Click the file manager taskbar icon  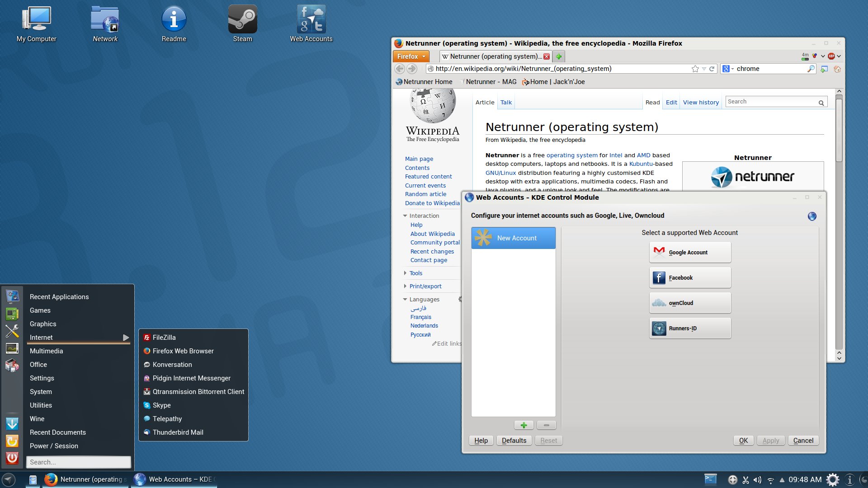(x=33, y=479)
